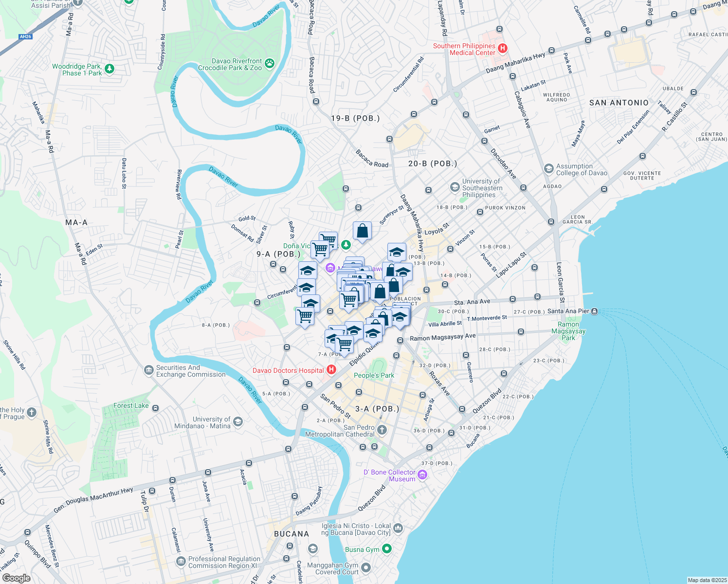Click the PUROK VINZON label
Image resolution: width=728 pixels, height=584 pixels.
point(506,208)
